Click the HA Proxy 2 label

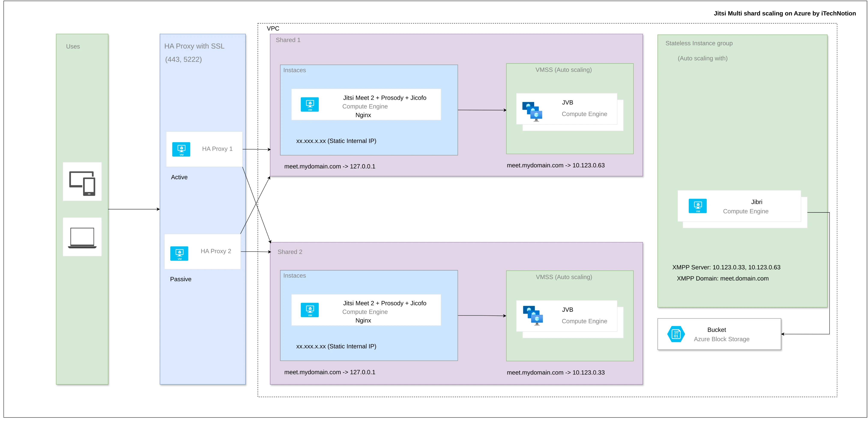(x=216, y=251)
